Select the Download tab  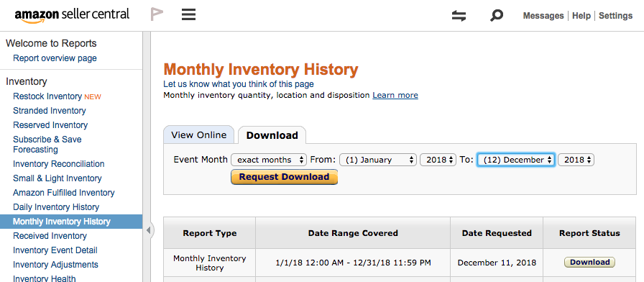(272, 135)
